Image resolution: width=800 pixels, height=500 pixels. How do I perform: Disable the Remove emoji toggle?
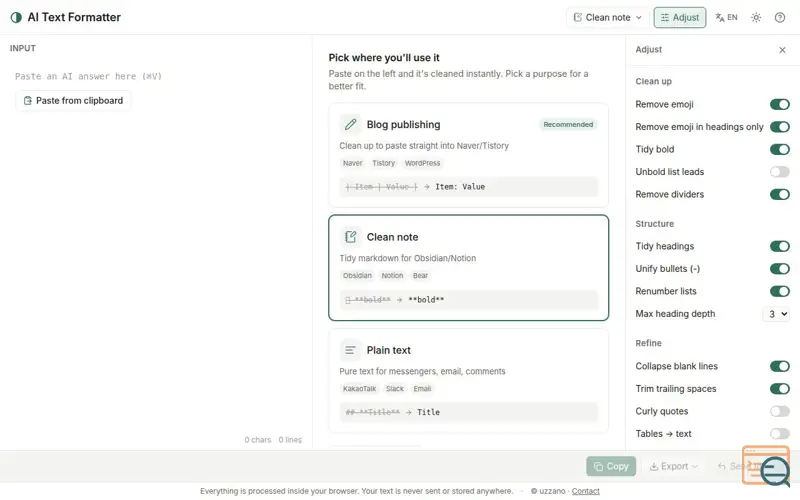coord(779,105)
